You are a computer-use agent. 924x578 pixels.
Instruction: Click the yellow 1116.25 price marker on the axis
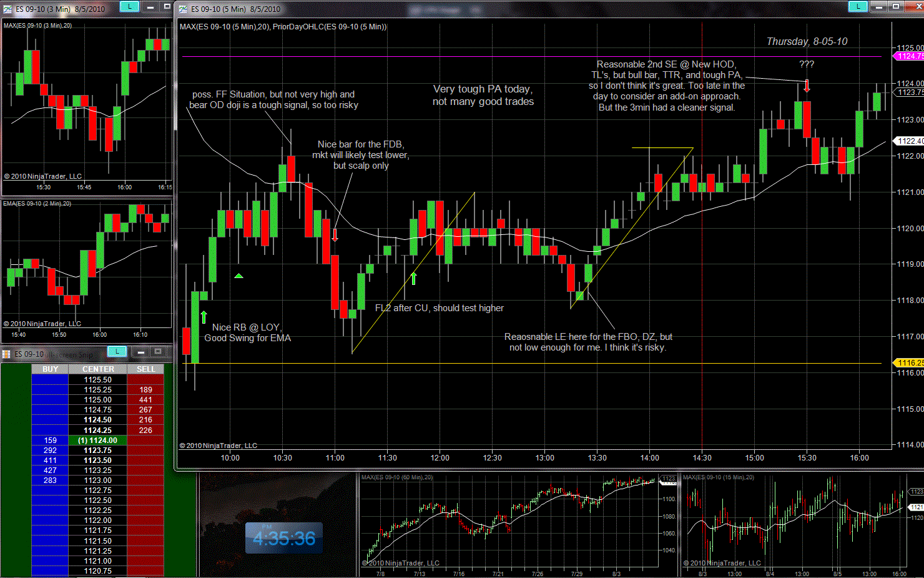coord(909,362)
